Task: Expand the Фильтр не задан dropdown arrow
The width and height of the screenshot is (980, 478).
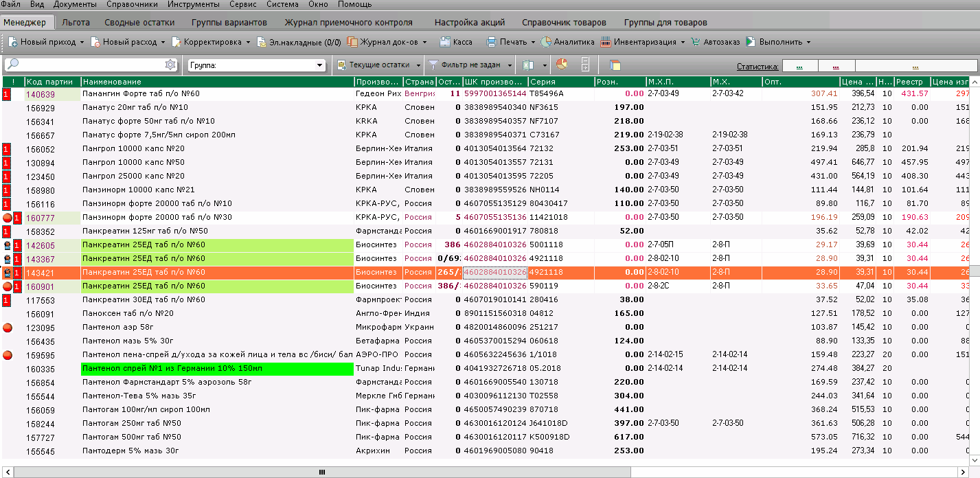Action: [x=510, y=65]
